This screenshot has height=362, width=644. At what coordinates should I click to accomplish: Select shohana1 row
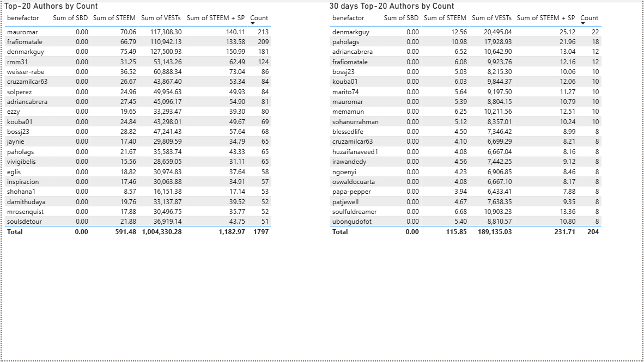(x=138, y=192)
